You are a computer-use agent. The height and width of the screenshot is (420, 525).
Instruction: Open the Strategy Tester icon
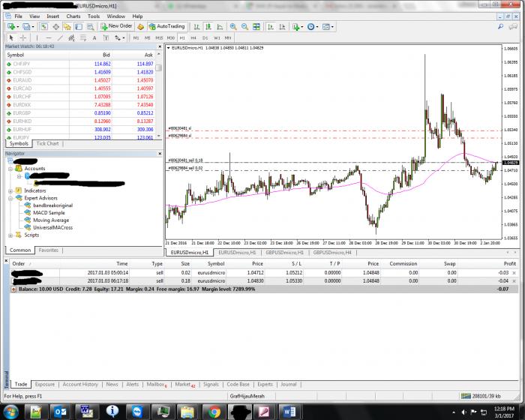[x=91, y=27]
